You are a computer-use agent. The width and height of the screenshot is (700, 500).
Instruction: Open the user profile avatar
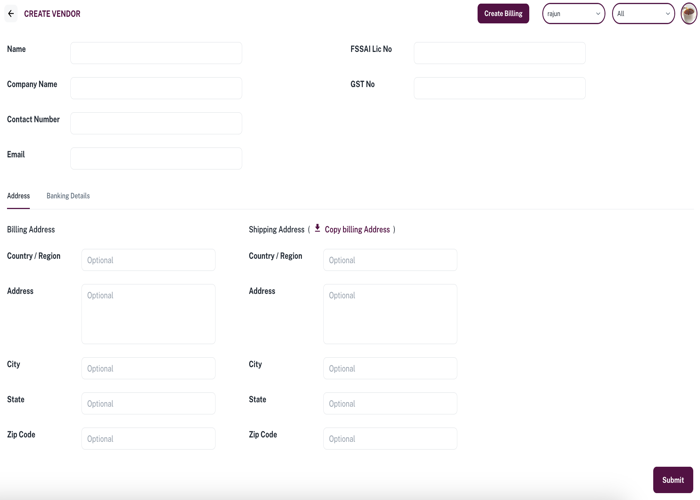(689, 14)
